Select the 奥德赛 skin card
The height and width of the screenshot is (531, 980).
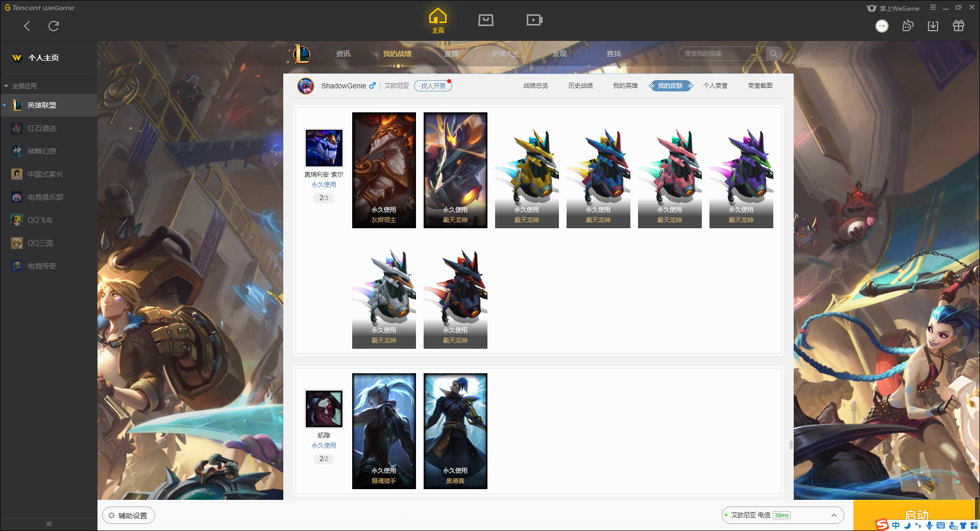[x=455, y=431]
